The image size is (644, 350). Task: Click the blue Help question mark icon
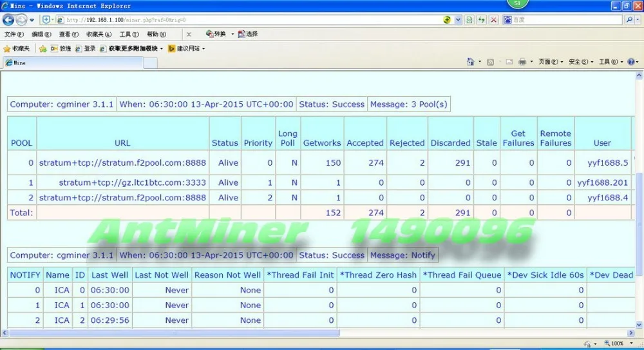[631, 62]
